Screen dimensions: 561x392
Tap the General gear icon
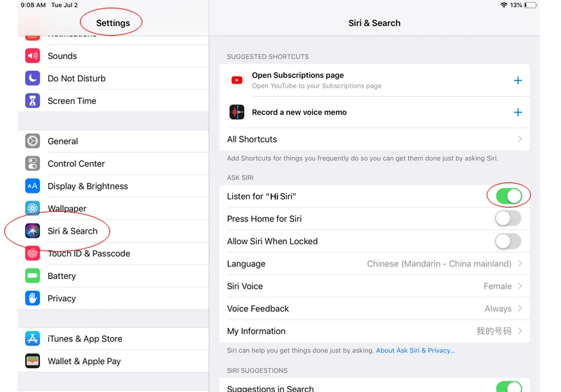pos(32,141)
